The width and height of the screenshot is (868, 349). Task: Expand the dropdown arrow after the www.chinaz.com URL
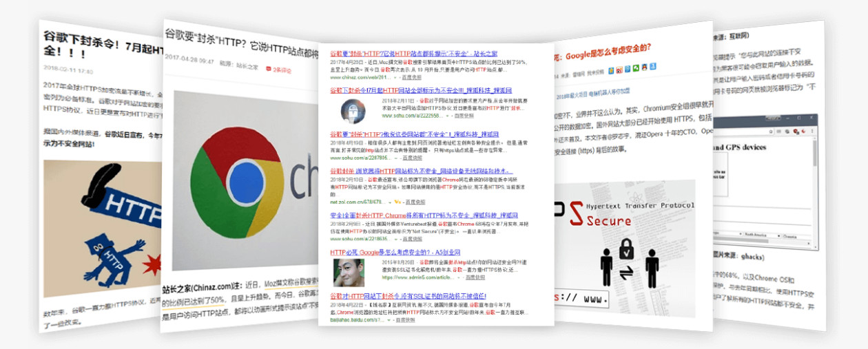coord(395,78)
